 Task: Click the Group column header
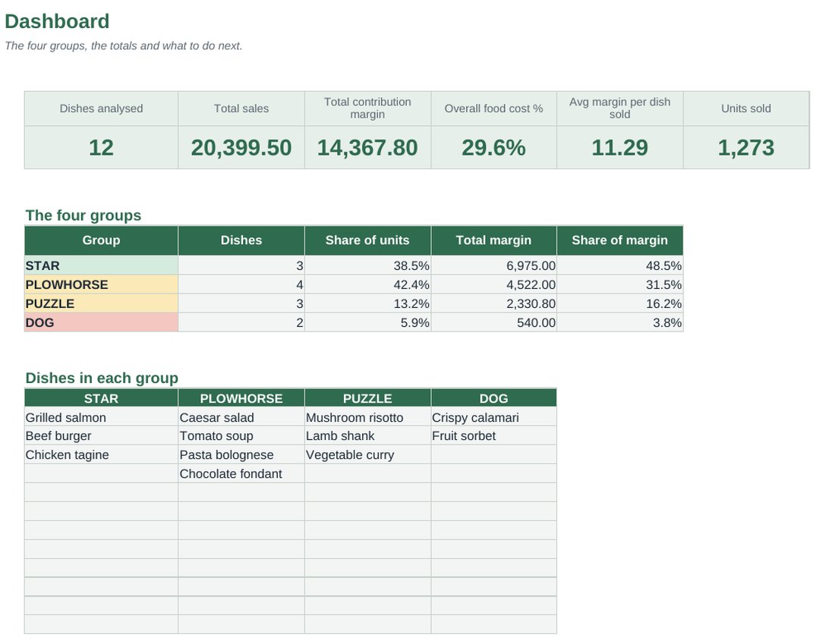point(101,240)
